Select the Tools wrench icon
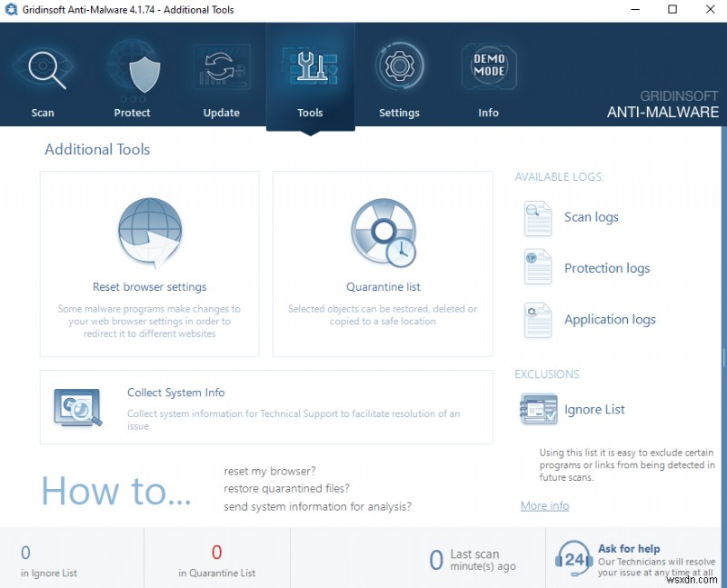Screen dimensions: 727x588 click(x=311, y=66)
